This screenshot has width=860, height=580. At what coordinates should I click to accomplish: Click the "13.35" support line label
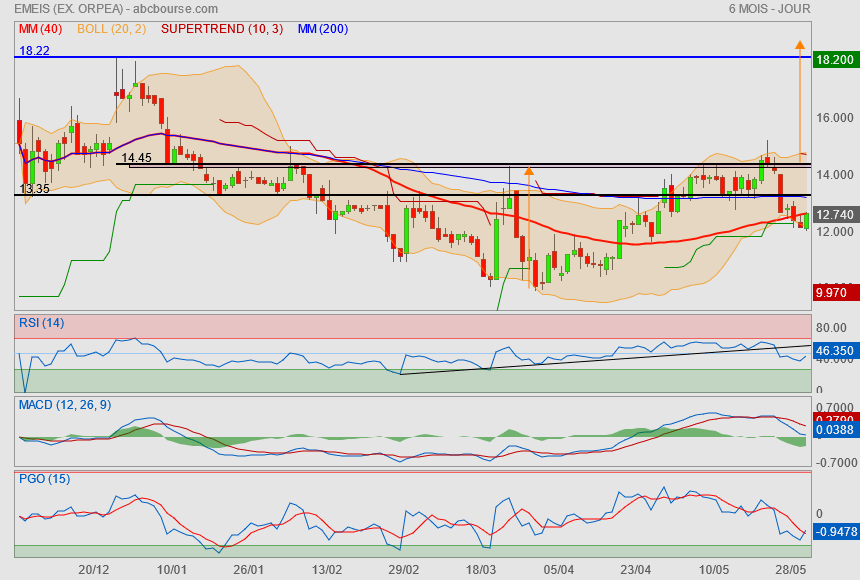(x=35, y=189)
